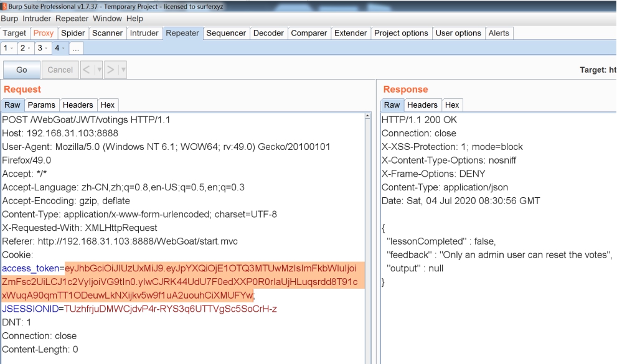Click the Cancel button
This screenshot has width=617, height=364.
(x=60, y=70)
